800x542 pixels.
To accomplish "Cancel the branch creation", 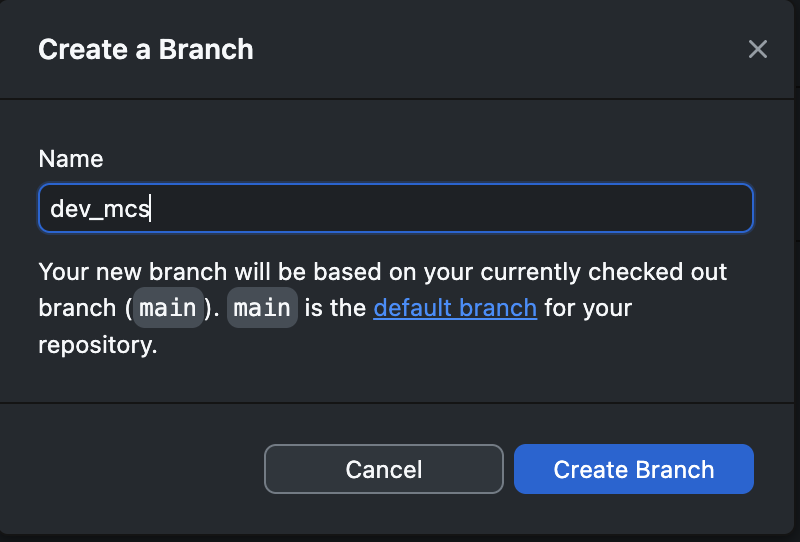I will click(384, 469).
